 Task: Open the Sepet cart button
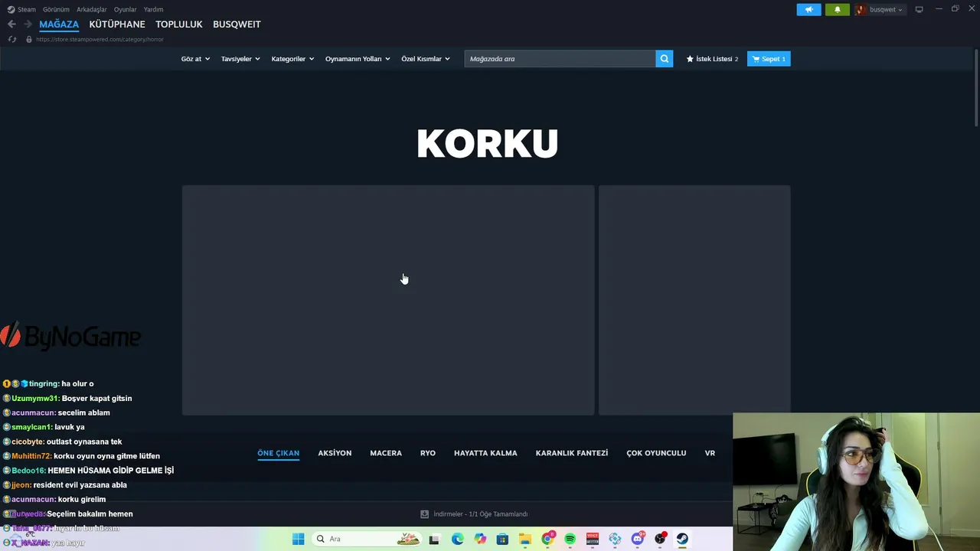(769, 59)
